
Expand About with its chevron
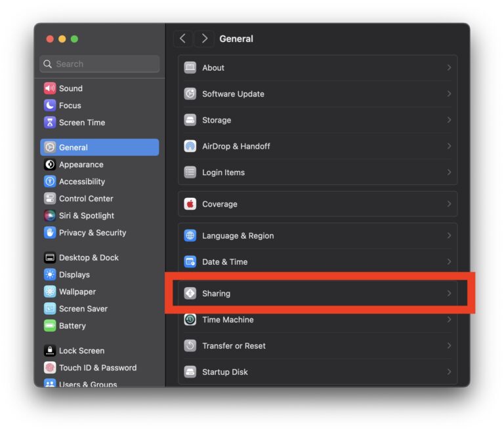coord(449,68)
